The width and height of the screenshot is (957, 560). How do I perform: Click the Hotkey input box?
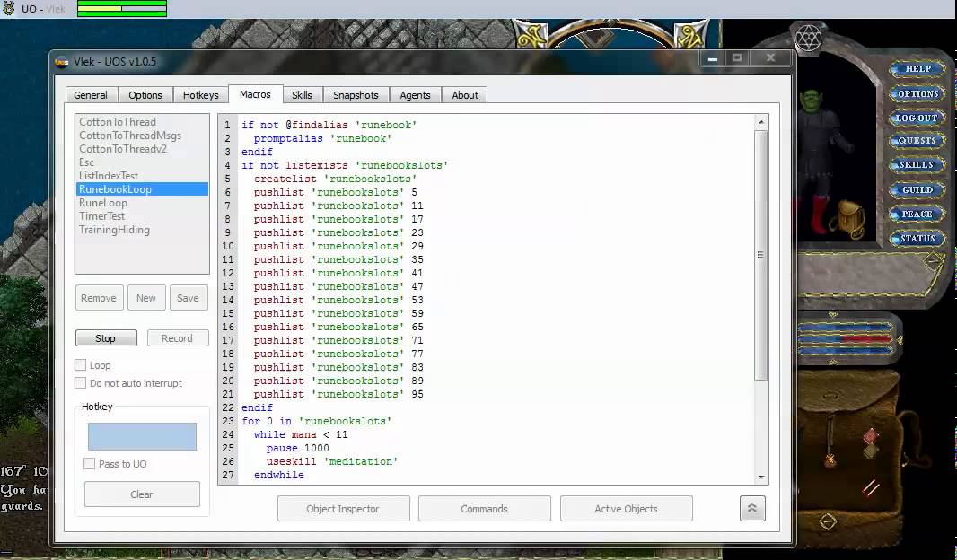pos(142,437)
